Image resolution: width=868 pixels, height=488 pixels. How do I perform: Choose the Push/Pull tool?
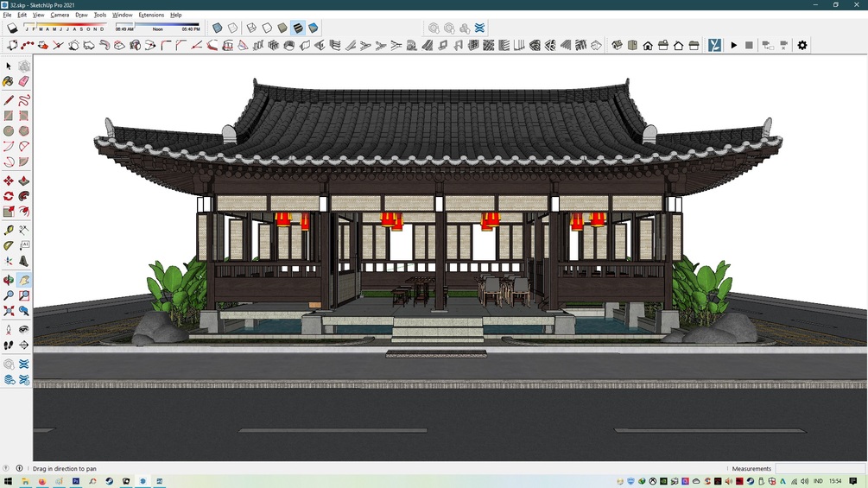[24, 181]
